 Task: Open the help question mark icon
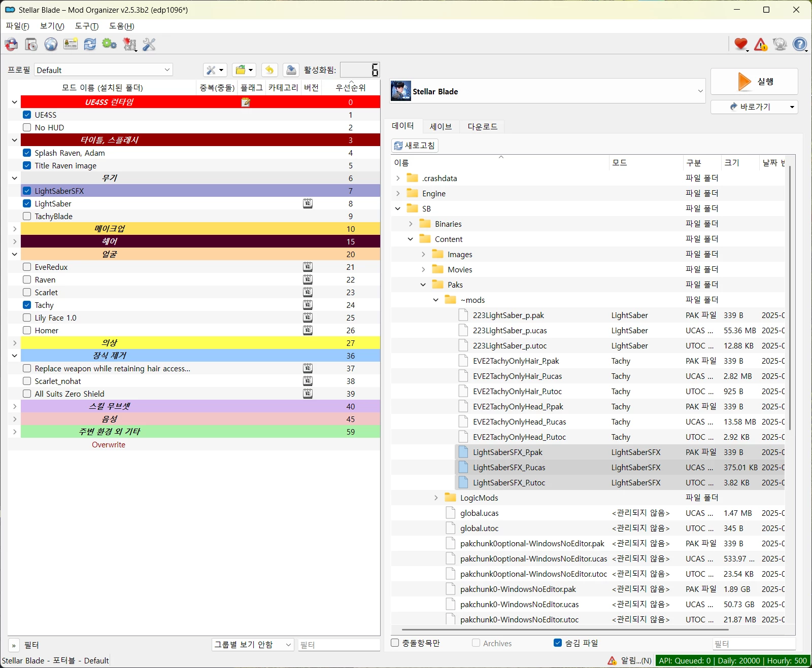pos(800,45)
